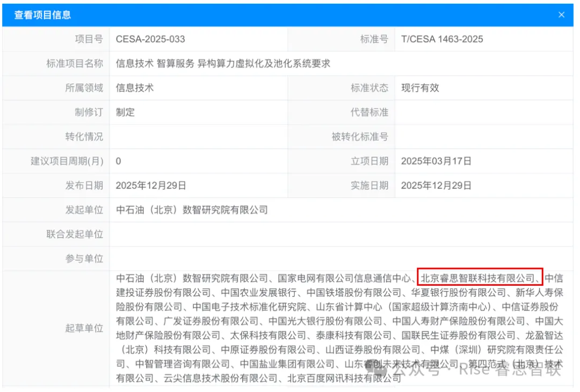Click the 代替标准 label
Screen dimensions: 580x392
(369, 112)
